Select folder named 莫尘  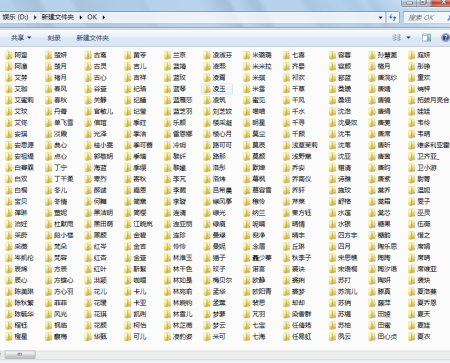[x=254, y=134]
